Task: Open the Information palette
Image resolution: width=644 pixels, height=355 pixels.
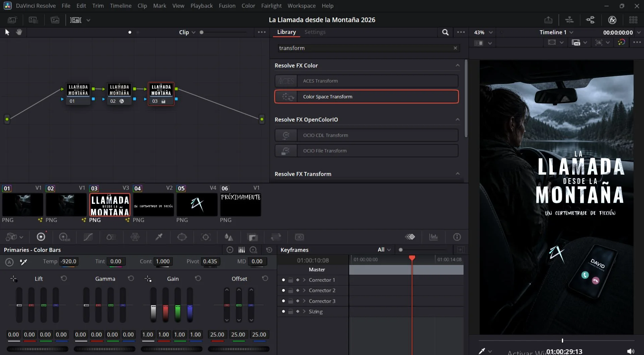Action: tap(457, 237)
